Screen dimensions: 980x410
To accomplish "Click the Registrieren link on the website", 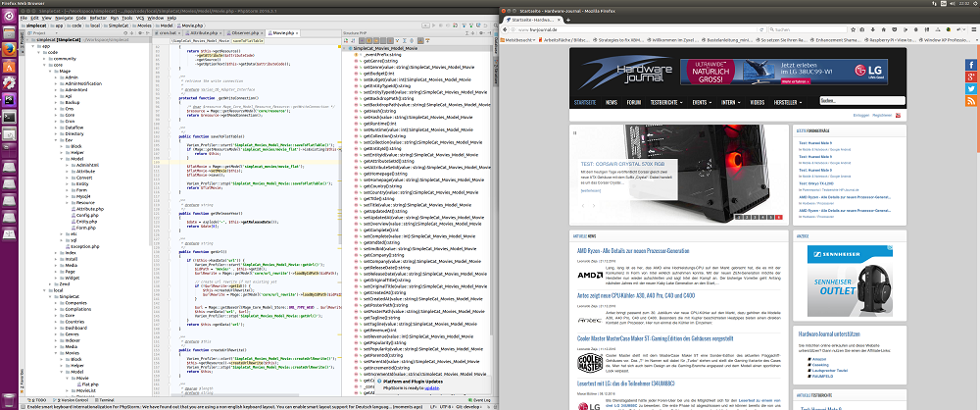I will coord(882,115).
